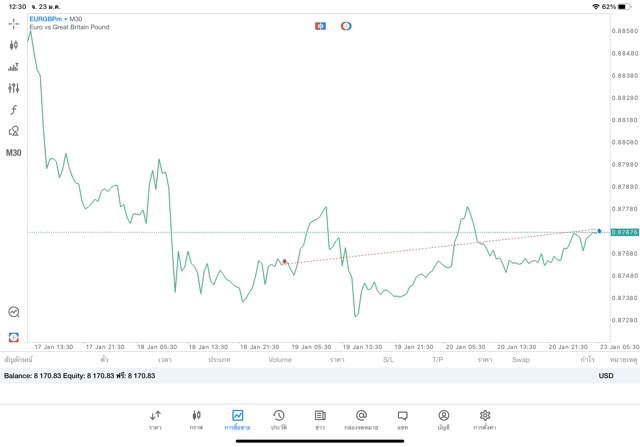Change chart type via candlestick icon

click(x=13, y=45)
